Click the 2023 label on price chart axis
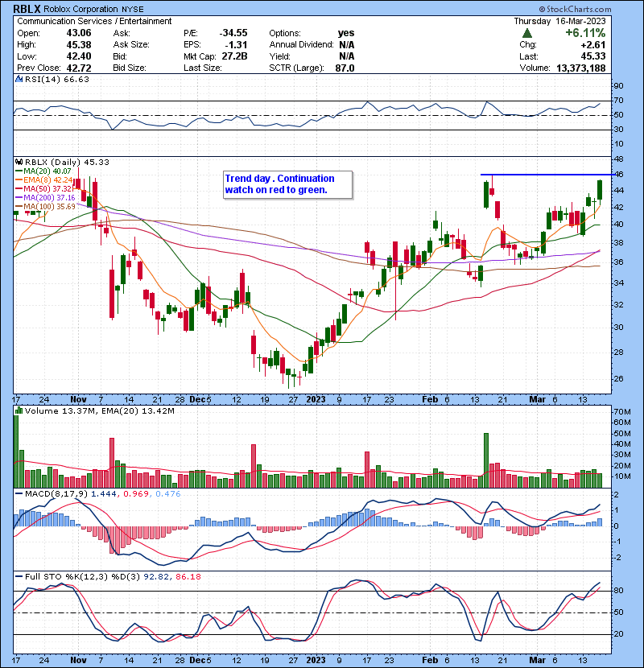 tap(316, 399)
